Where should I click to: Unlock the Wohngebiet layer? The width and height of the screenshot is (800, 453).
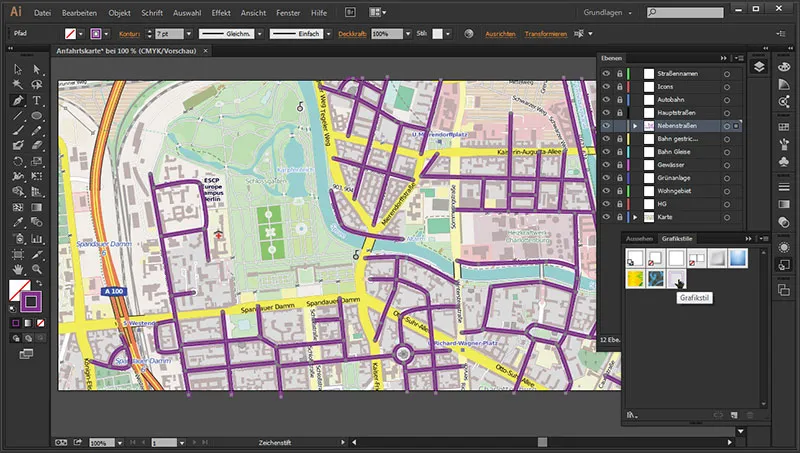tap(619, 191)
